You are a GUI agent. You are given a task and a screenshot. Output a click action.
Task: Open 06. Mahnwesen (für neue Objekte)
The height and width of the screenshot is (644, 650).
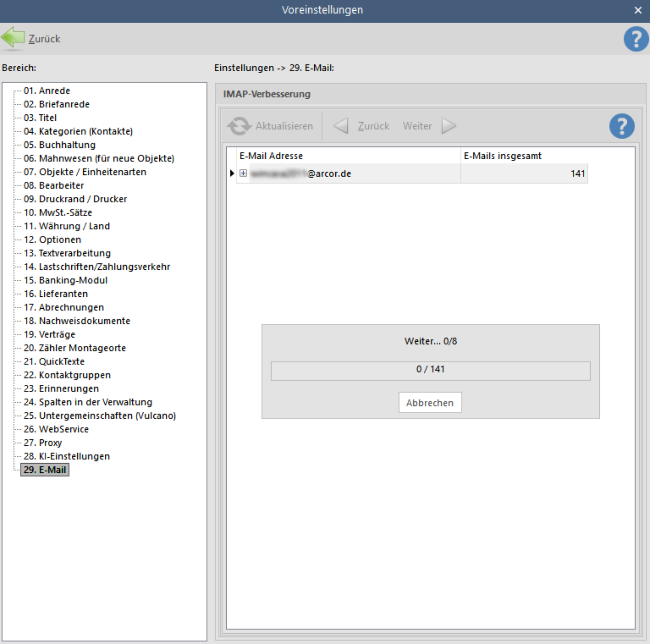click(x=99, y=159)
